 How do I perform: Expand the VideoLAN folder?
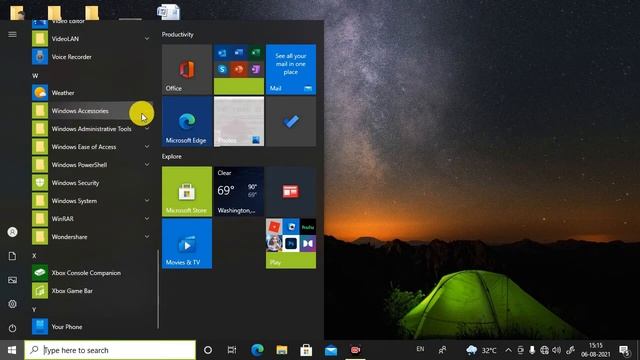click(x=92, y=39)
